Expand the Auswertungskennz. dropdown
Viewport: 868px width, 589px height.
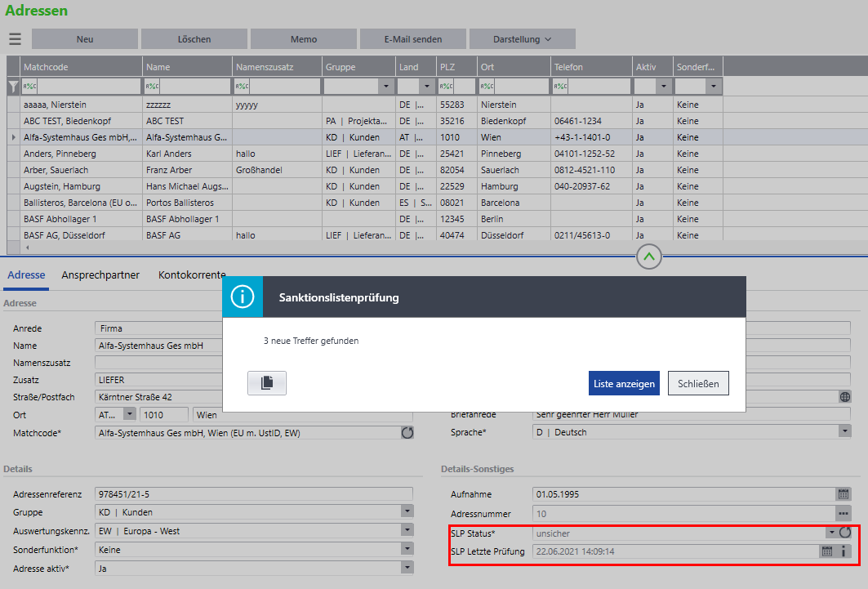406,531
